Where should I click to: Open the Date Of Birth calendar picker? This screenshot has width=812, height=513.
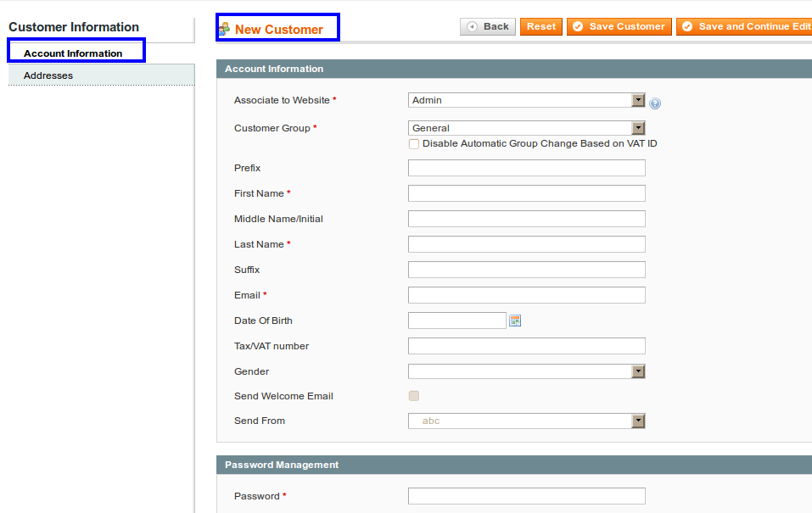click(514, 321)
